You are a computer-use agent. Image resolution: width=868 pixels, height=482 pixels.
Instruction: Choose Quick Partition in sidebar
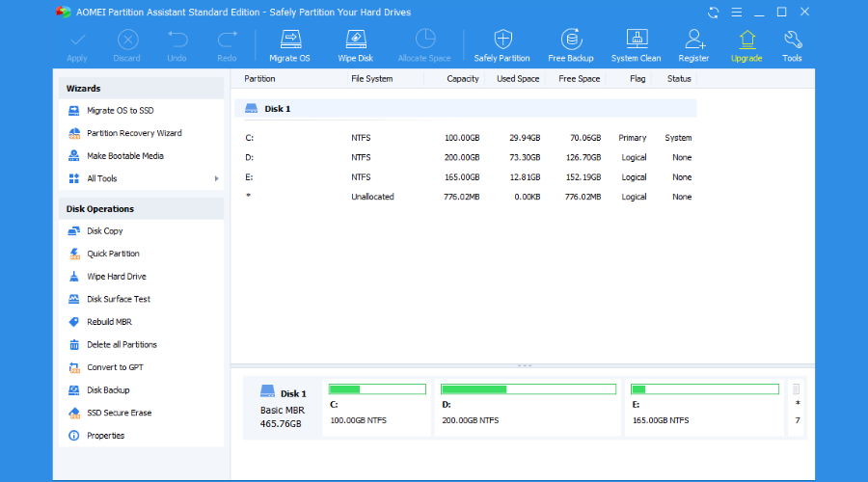[113, 254]
